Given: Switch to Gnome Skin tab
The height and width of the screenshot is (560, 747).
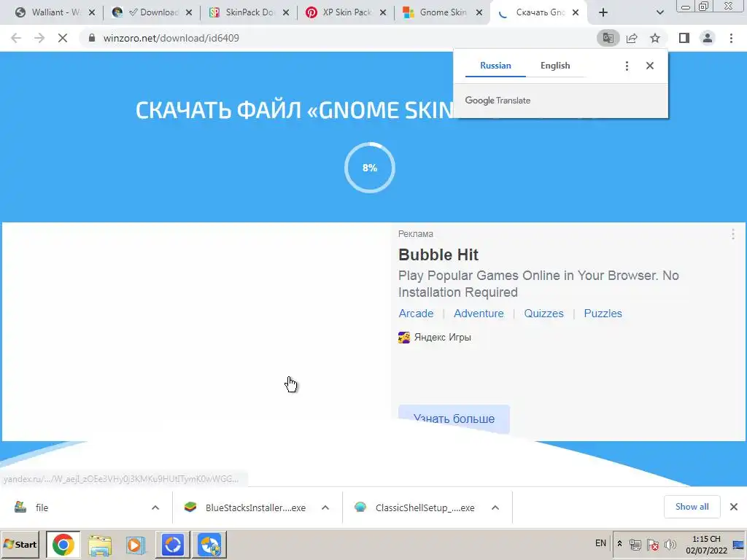Looking at the screenshot, I should (x=441, y=12).
